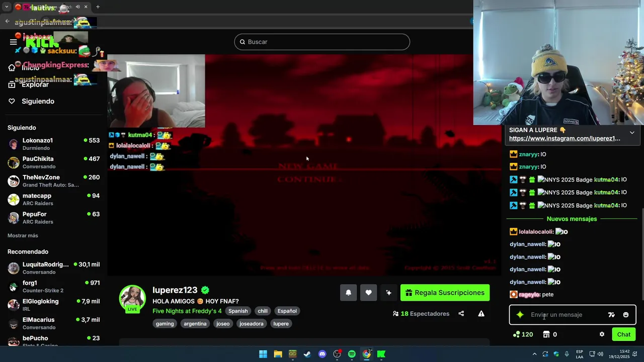644x362 pixels.
Task: Click microphone icon in system tray
Action: click(567, 354)
